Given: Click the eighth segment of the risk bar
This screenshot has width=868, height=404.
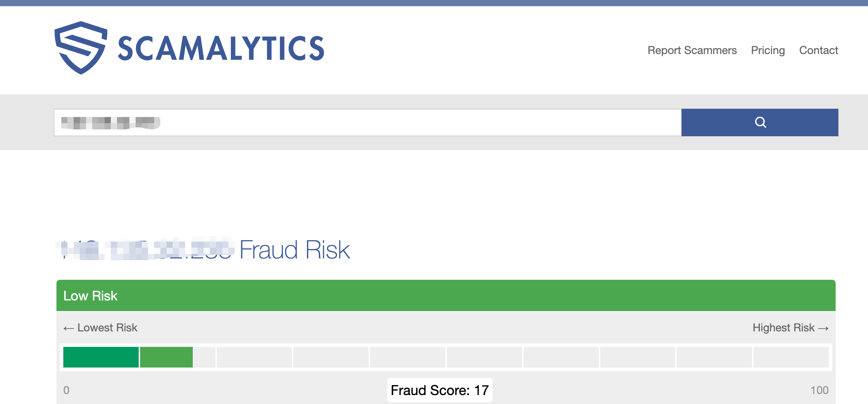Looking at the screenshot, I should click(637, 357).
